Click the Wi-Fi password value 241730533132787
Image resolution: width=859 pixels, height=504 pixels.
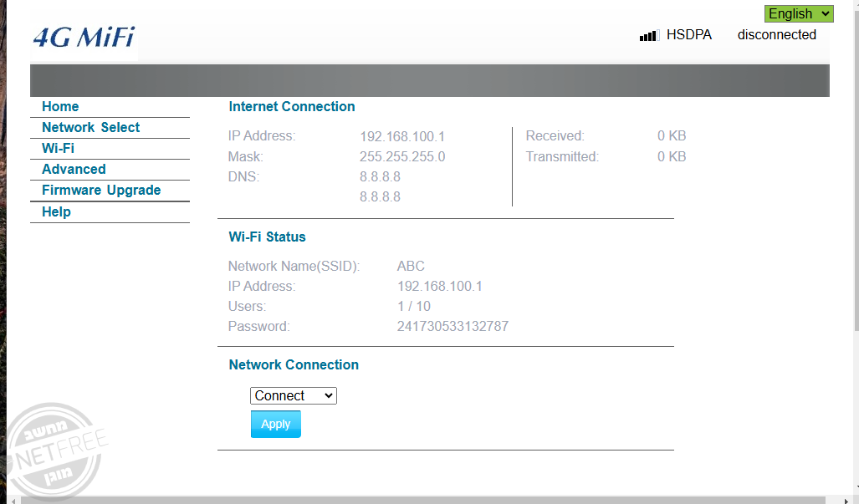tap(453, 326)
